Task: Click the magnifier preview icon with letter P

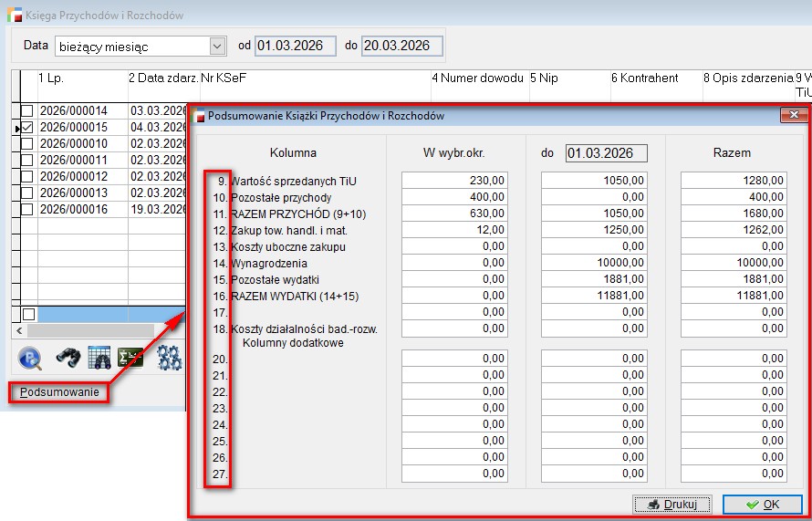Action: 29,358
